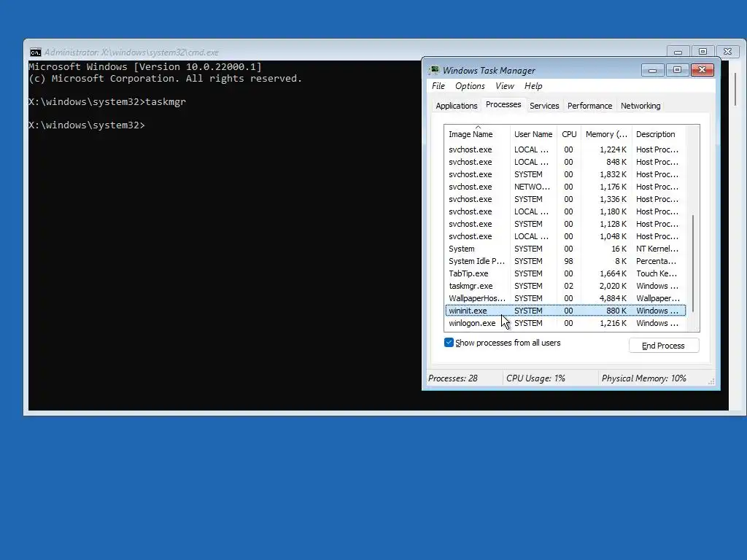Click the Processes: 28 status entry

pos(452,378)
